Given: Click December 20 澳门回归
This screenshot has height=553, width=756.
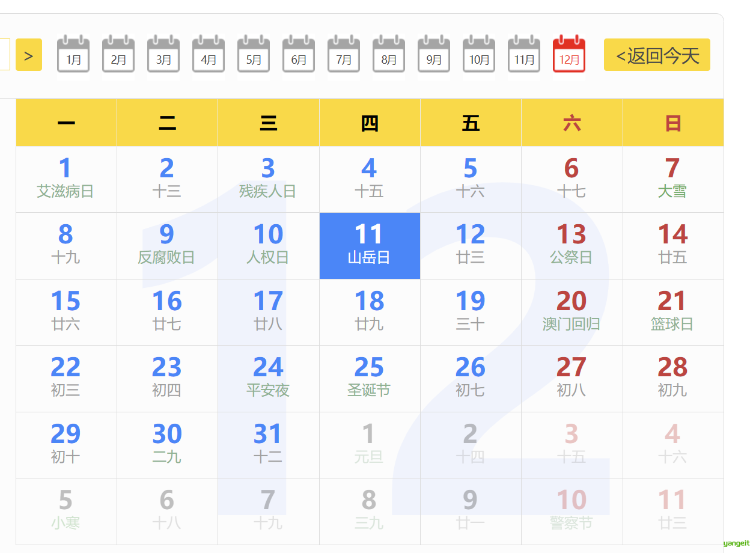Looking at the screenshot, I should coord(572,311).
